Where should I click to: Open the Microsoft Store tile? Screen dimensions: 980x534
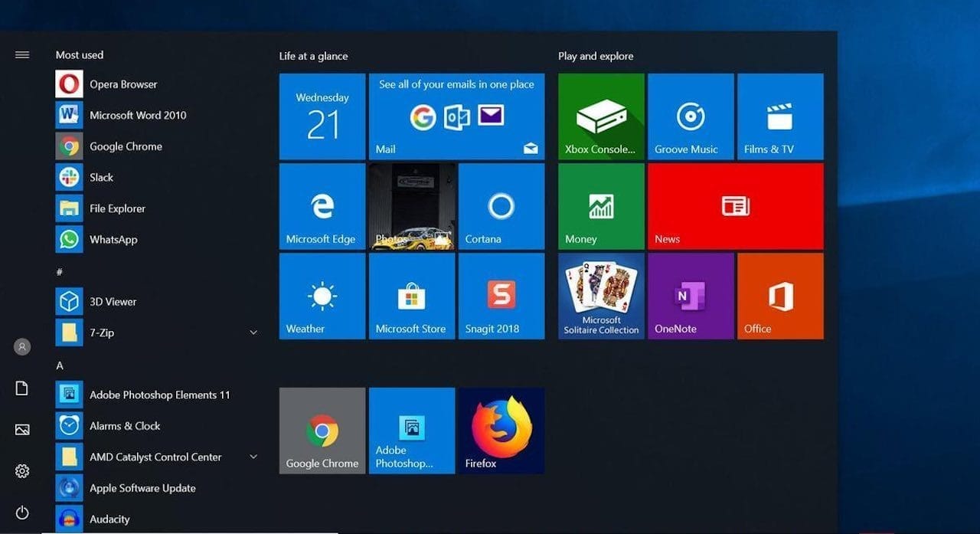point(412,296)
